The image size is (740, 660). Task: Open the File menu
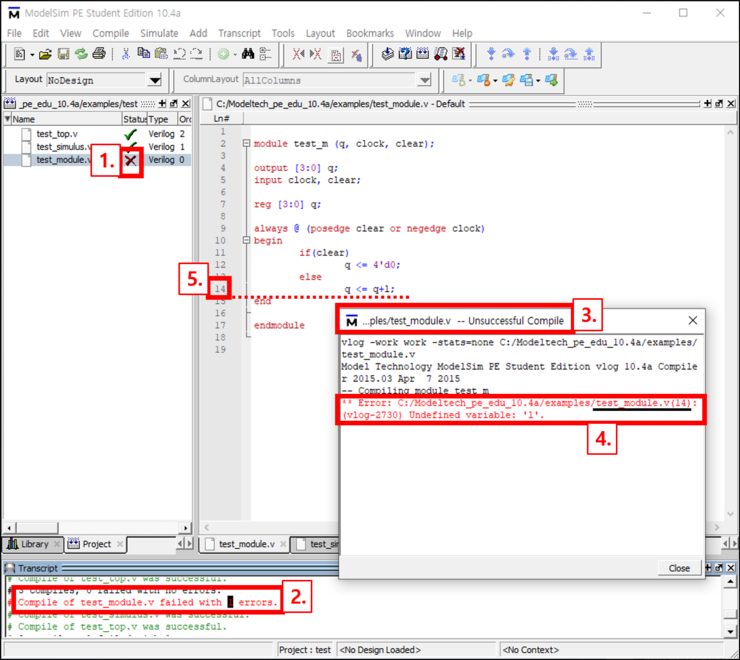coord(14,33)
